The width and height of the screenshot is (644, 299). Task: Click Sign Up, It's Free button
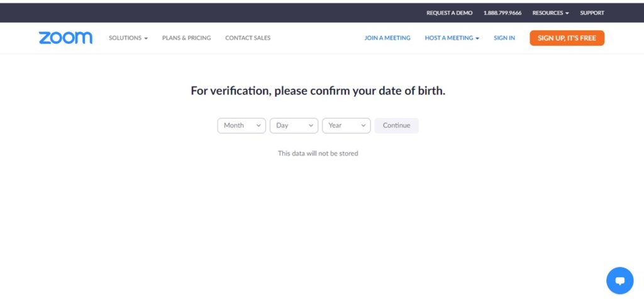(x=567, y=38)
